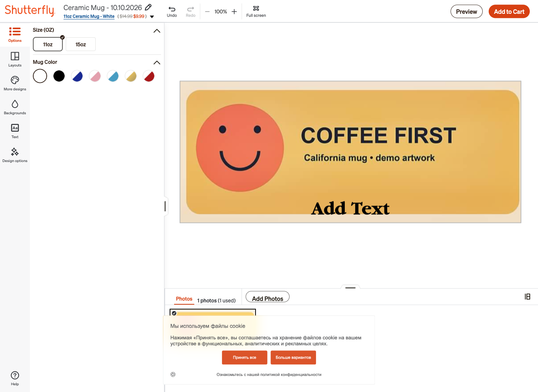Select the 11oz size option
The image size is (538, 392).
[x=48, y=44]
